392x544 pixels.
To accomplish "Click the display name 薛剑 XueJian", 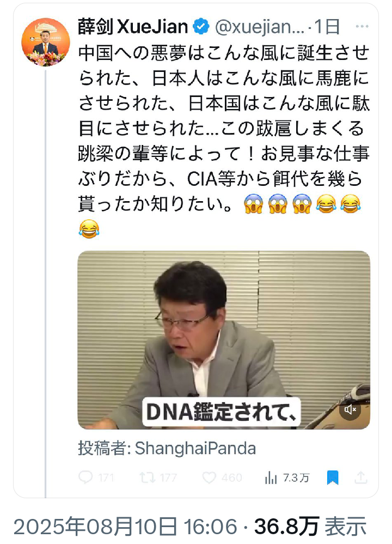I will point(133,27).
